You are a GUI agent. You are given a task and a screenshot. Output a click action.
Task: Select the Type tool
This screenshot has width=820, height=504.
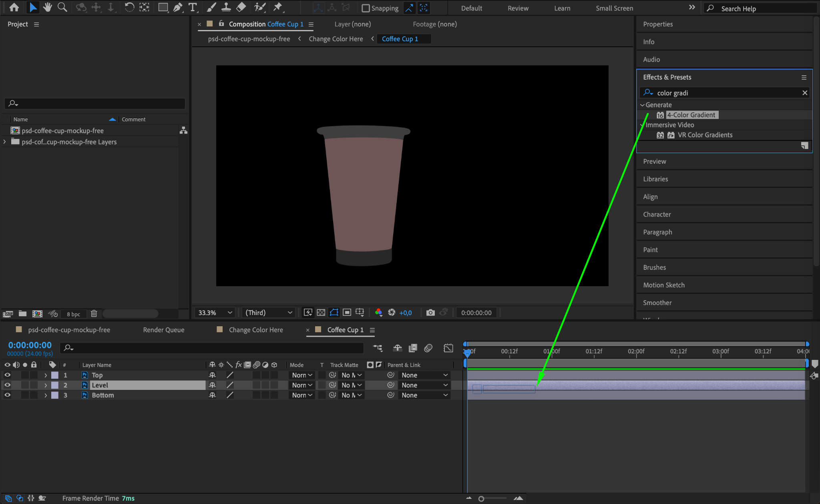click(193, 7)
